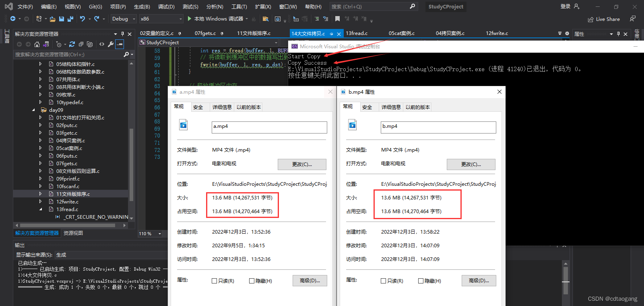Image resolution: width=644 pixels, height=306 pixels.
Task: Open the x86 platform dropdown
Action: click(x=161, y=19)
